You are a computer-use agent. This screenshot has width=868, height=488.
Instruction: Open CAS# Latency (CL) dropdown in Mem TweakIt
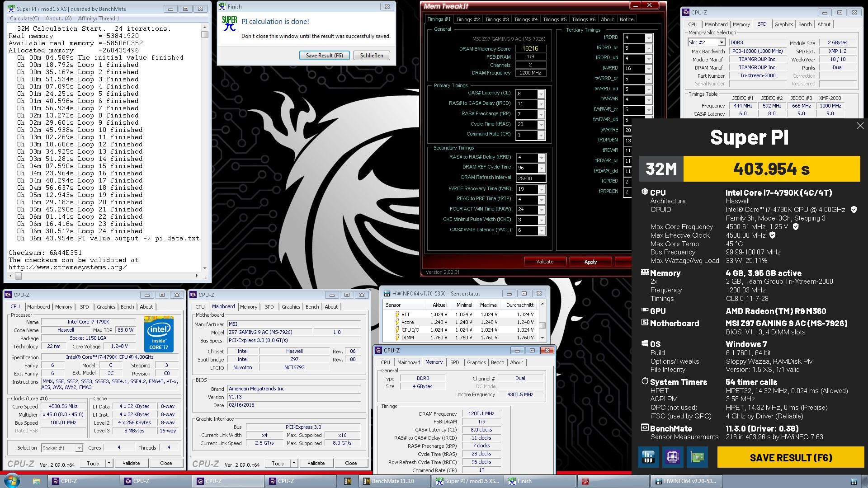[x=541, y=94]
